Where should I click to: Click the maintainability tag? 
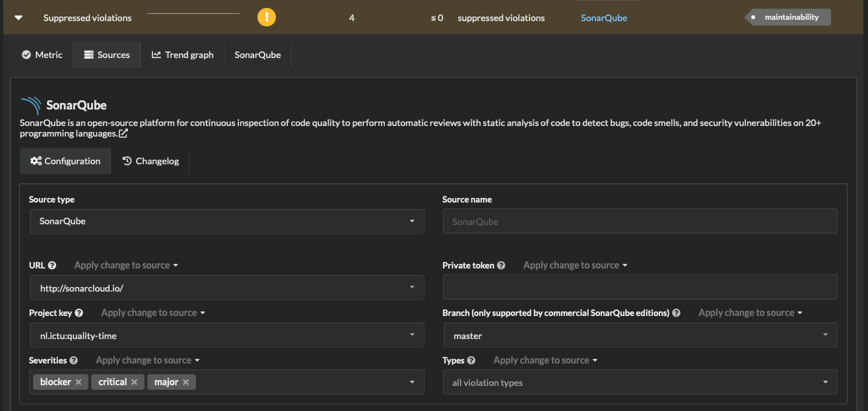point(788,17)
